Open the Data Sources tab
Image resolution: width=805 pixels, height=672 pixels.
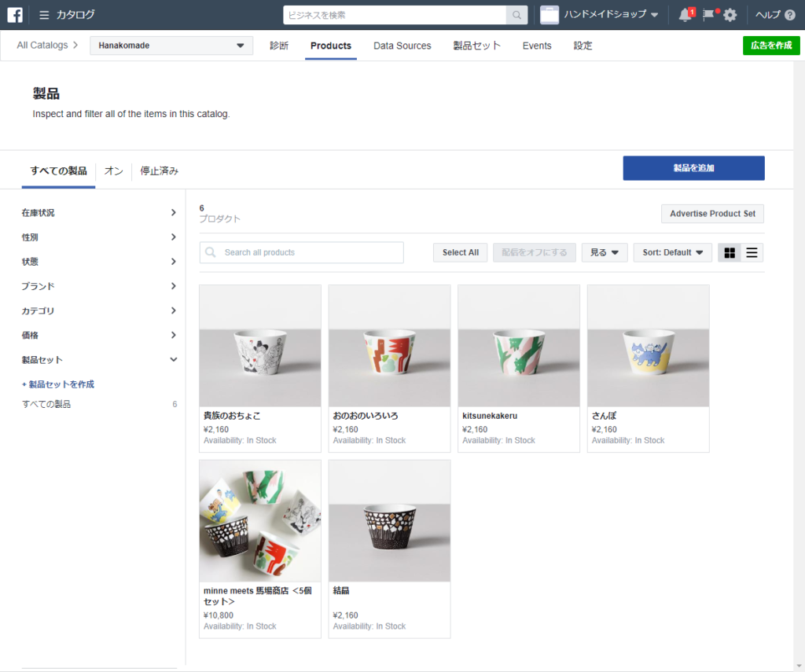click(x=402, y=46)
